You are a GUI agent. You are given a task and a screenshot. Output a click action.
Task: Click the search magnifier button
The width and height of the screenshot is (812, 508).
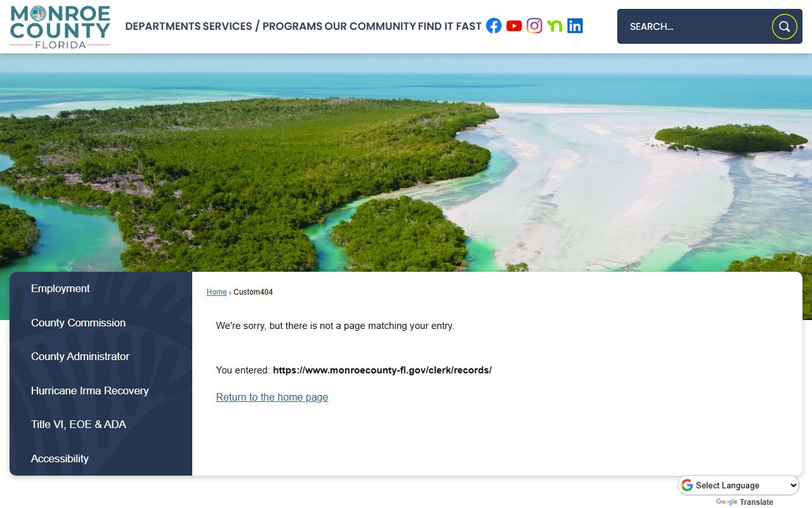(x=784, y=27)
